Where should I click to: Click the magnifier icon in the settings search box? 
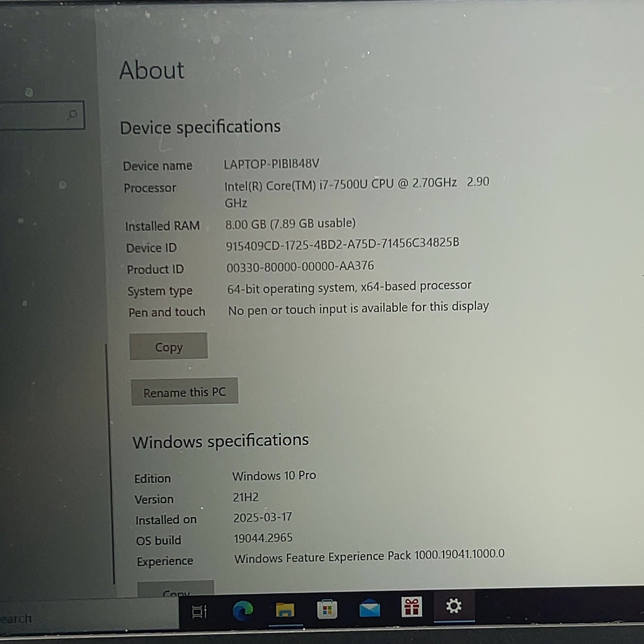tap(73, 114)
